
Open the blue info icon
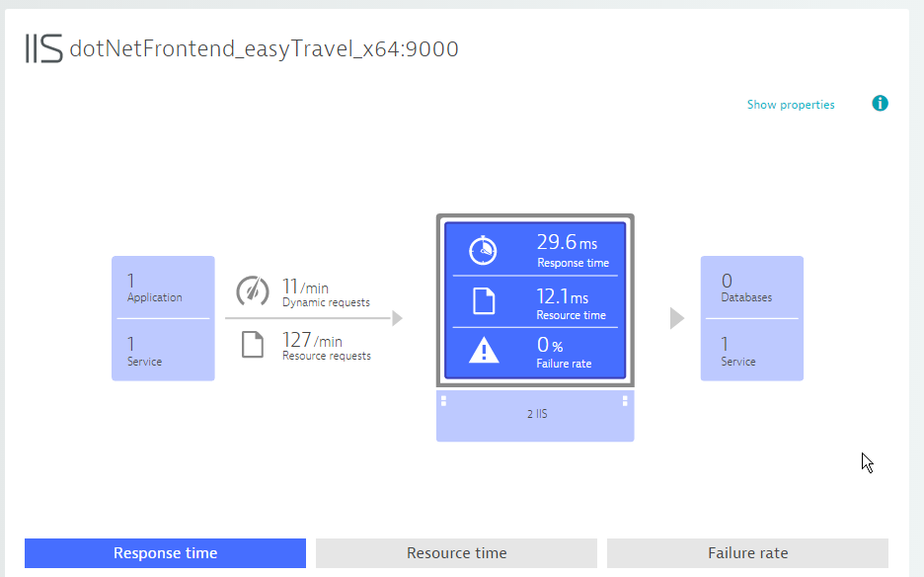coord(880,103)
